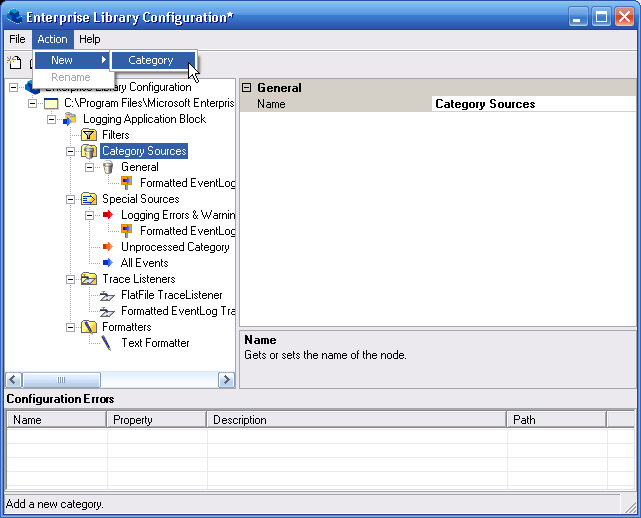Screen dimensions: 641x518
Task: Select the Trace Listeners tree node
Action: click(139, 279)
